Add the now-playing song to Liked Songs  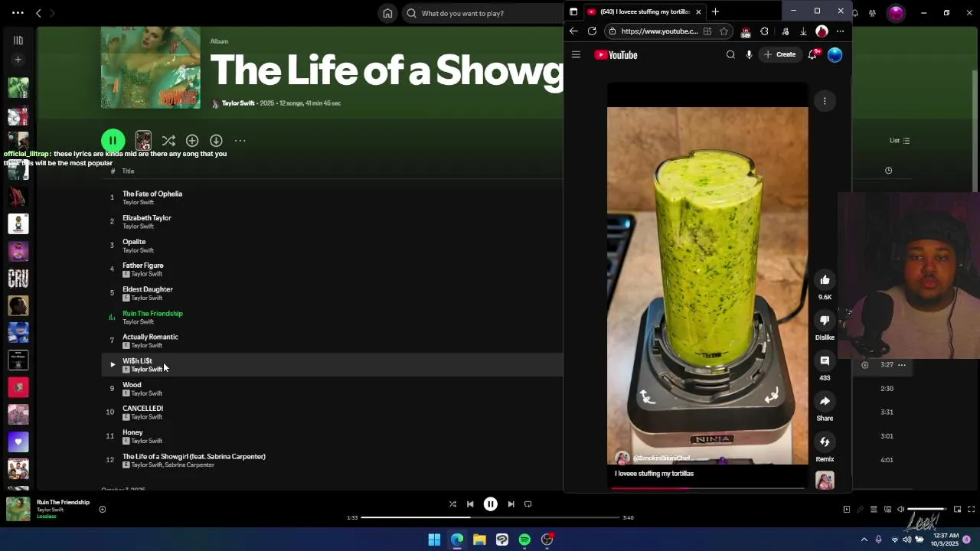[x=102, y=509]
